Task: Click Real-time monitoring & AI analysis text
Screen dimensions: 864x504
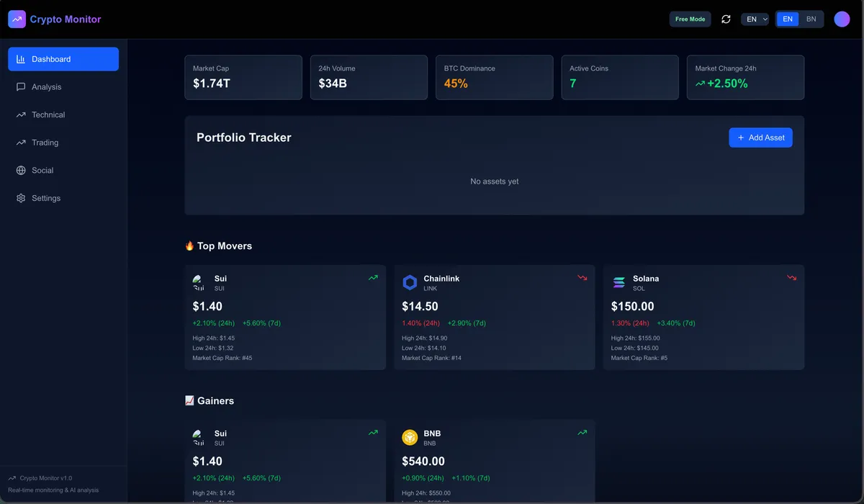Action: coord(53,490)
